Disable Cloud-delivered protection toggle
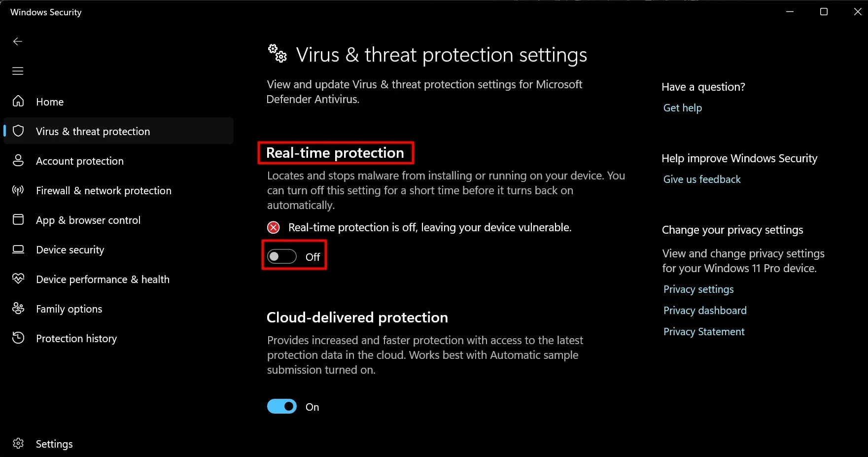 click(x=281, y=406)
